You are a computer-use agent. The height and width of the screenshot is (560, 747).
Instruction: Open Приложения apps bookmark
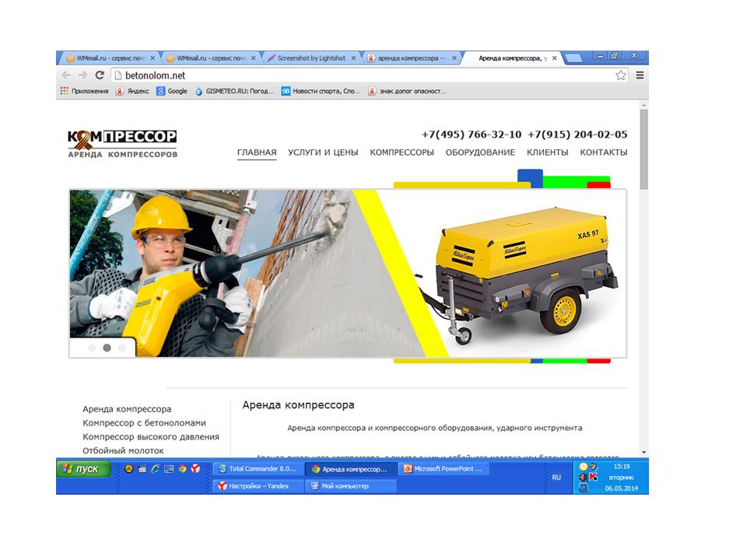(x=84, y=91)
